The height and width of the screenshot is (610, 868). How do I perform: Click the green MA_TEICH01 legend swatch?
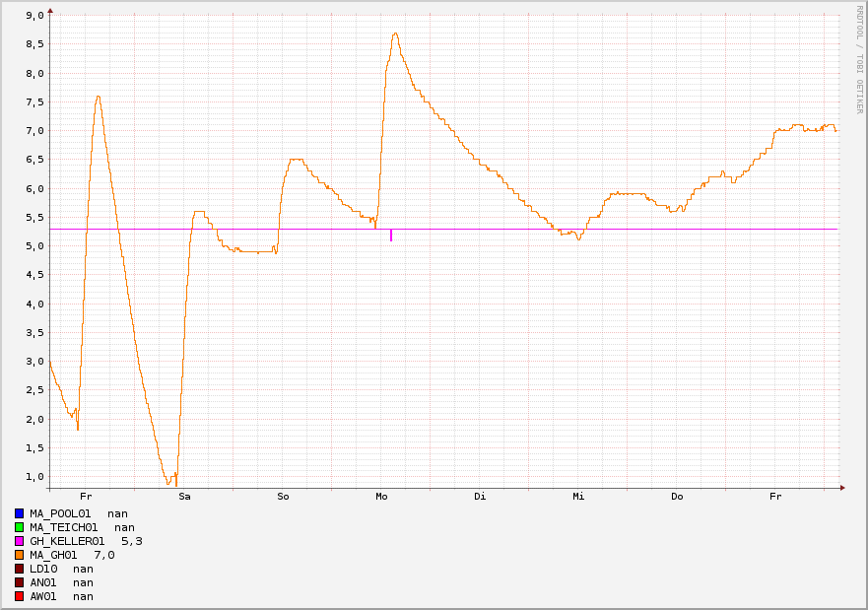coord(19,527)
